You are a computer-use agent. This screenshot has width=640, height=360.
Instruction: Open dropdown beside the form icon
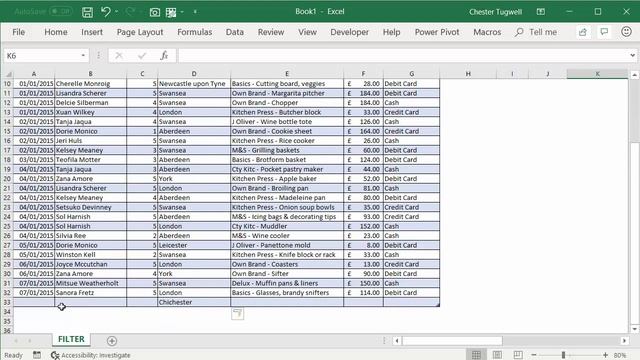pyautogui.click(x=182, y=12)
